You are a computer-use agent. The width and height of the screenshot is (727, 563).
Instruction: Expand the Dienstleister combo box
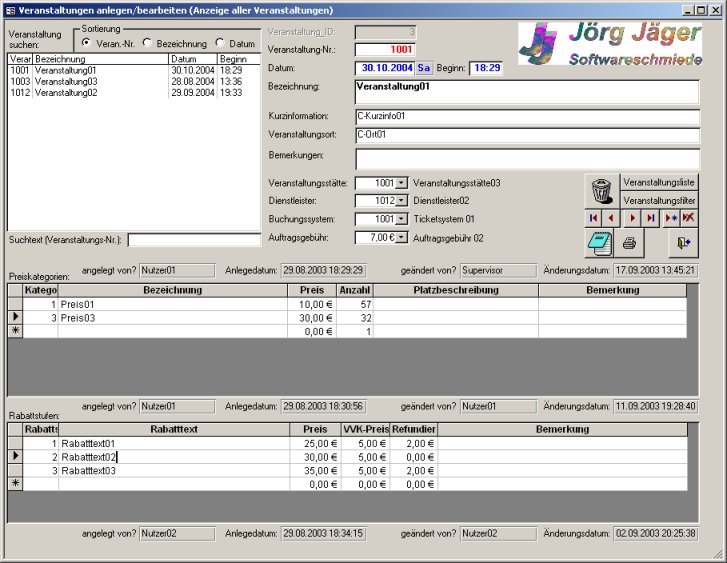(402, 201)
